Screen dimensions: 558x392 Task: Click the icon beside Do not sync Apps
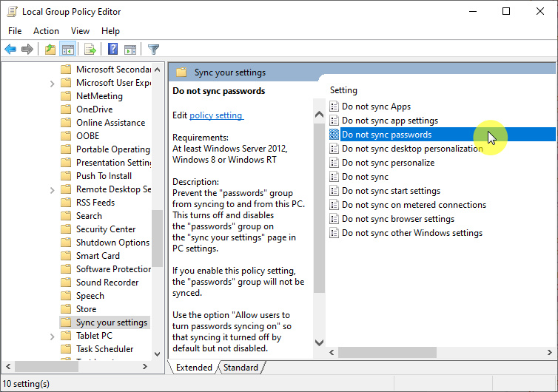pyautogui.click(x=334, y=107)
